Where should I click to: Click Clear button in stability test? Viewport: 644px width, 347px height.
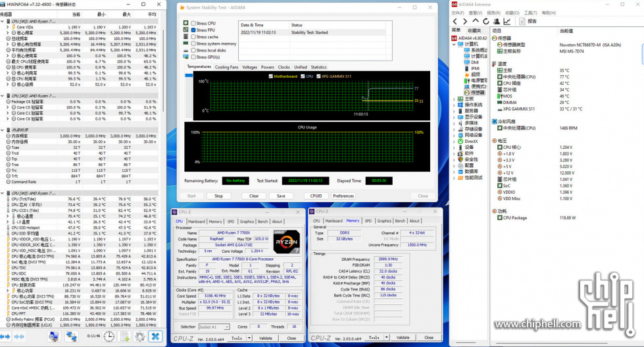coord(254,196)
